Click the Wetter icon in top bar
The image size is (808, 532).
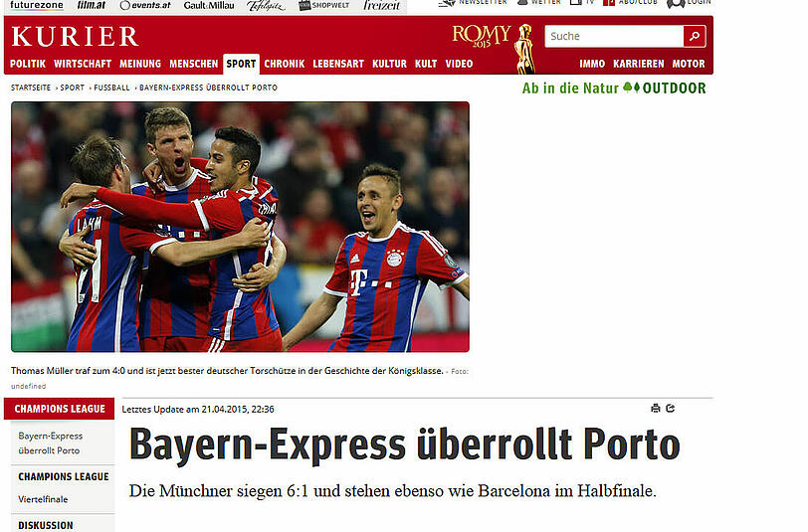522,3
